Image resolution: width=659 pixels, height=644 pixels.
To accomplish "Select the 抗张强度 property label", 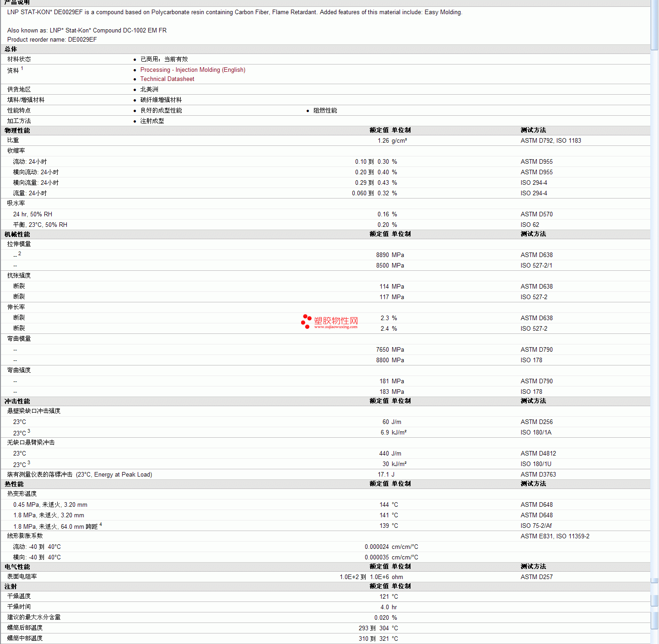I will 19,276.
